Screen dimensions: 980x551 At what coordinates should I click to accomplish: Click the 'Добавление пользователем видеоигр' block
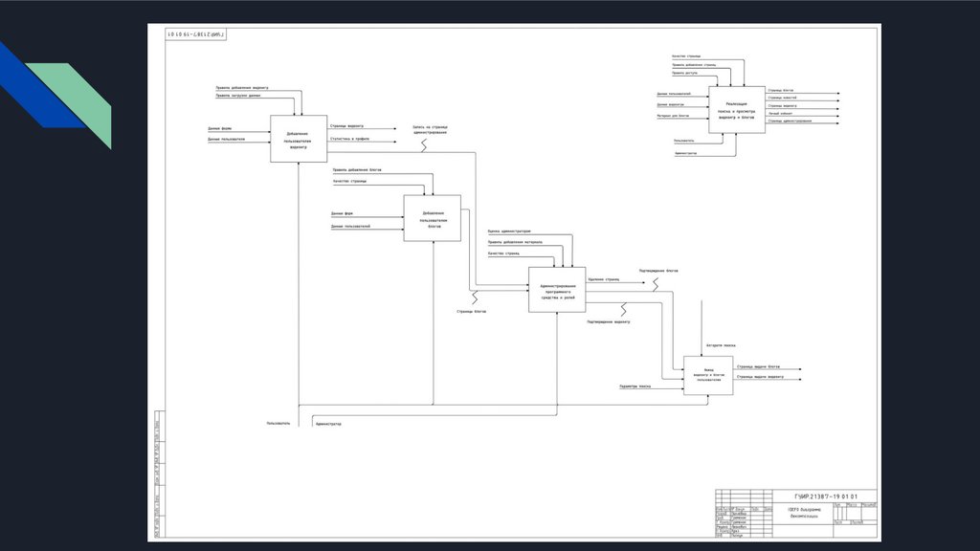pos(299,139)
